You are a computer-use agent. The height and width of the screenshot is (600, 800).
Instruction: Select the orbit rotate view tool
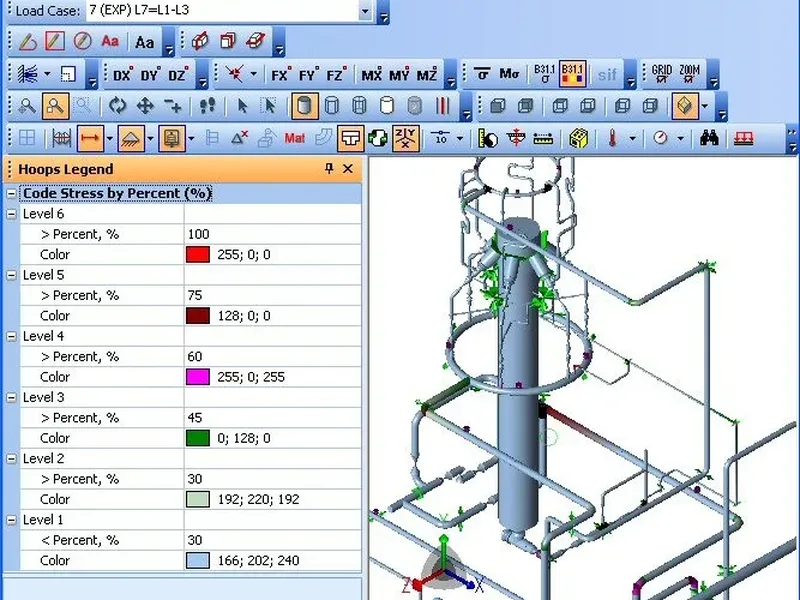[x=118, y=106]
